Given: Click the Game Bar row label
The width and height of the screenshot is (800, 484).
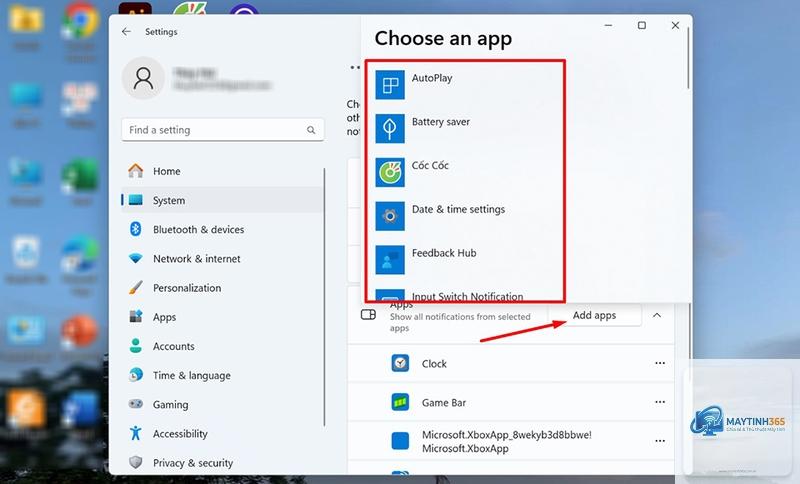Looking at the screenshot, I should tap(444, 402).
